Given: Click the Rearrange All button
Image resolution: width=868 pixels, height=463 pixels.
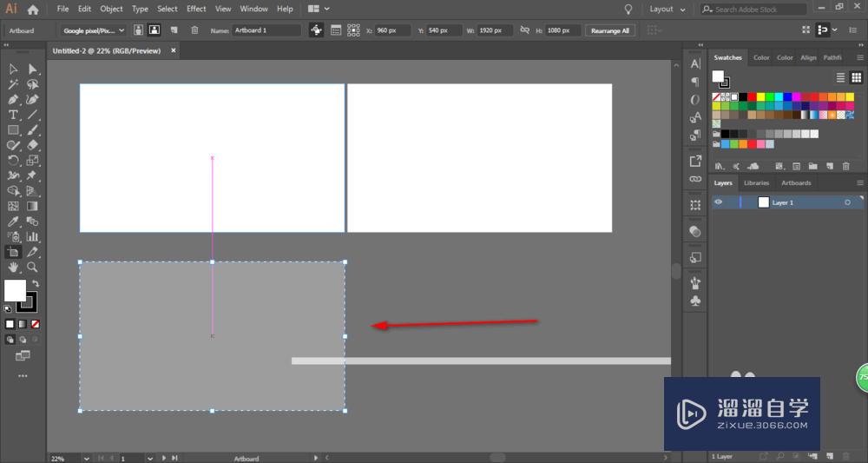Looking at the screenshot, I should click(x=610, y=30).
